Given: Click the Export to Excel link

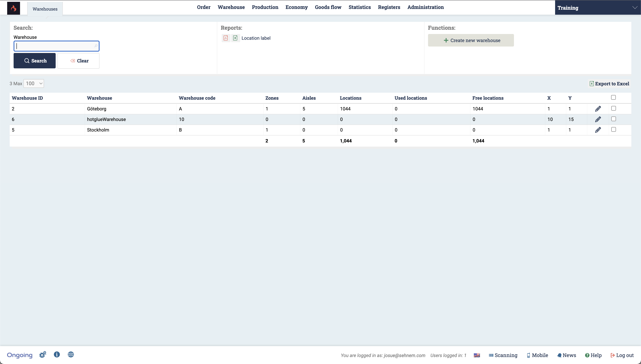Looking at the screenshot, I should click(x=609, y=84).
